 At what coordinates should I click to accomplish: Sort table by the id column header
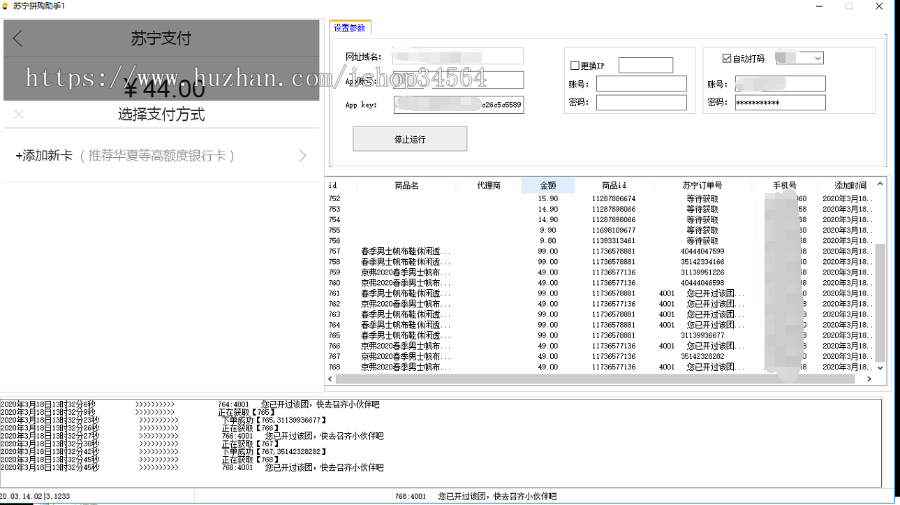click(342, 185)
